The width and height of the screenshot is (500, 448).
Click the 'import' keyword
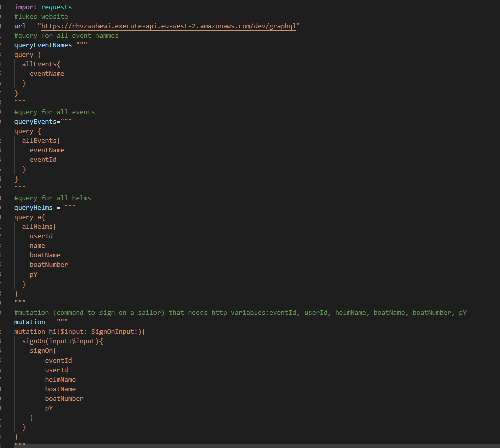[x=26, y=7]
